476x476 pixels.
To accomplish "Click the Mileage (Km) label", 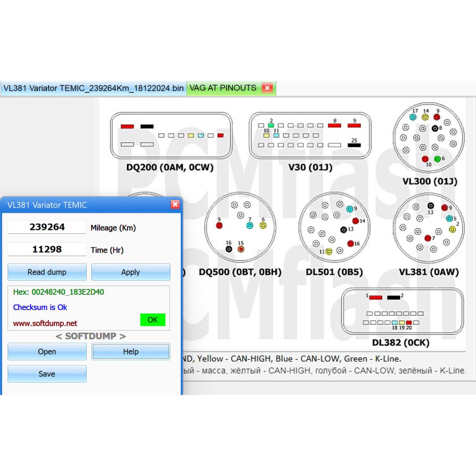I will (113, 228).
